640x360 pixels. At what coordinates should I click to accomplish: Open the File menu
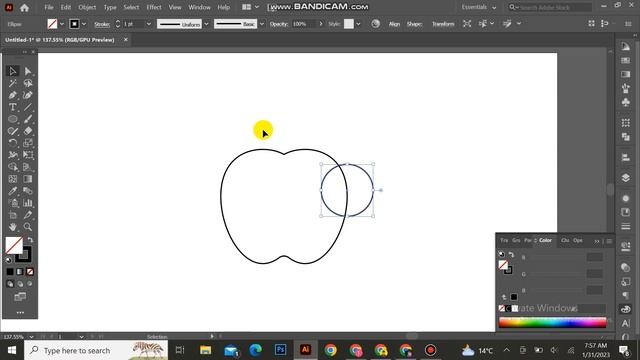pos(49,7)
